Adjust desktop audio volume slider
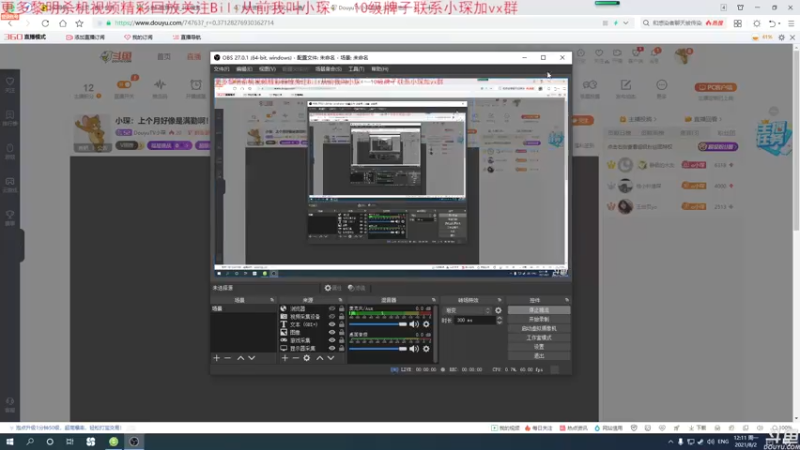The height and width of the screenshot is (450, 800). (x=378, y=348)
